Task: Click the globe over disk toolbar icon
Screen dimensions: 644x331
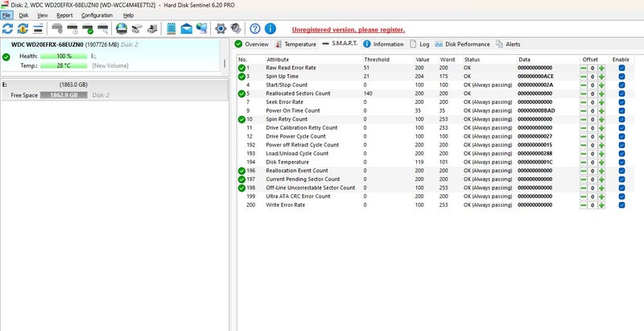Action: coord(122,29)
